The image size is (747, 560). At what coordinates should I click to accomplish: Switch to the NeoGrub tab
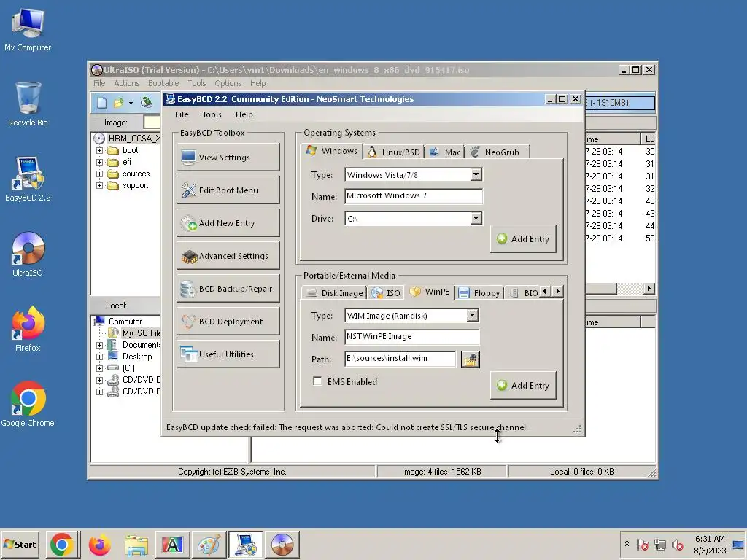(x=496, y=152)
